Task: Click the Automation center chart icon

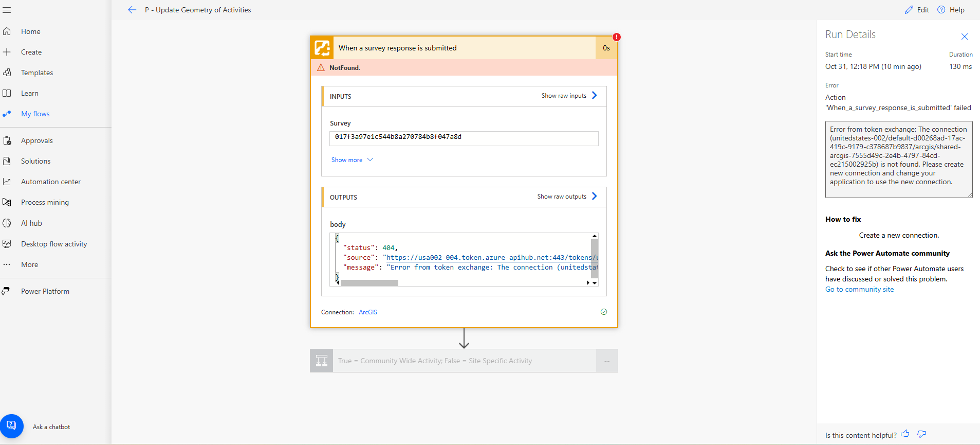Action: [7, 182]
